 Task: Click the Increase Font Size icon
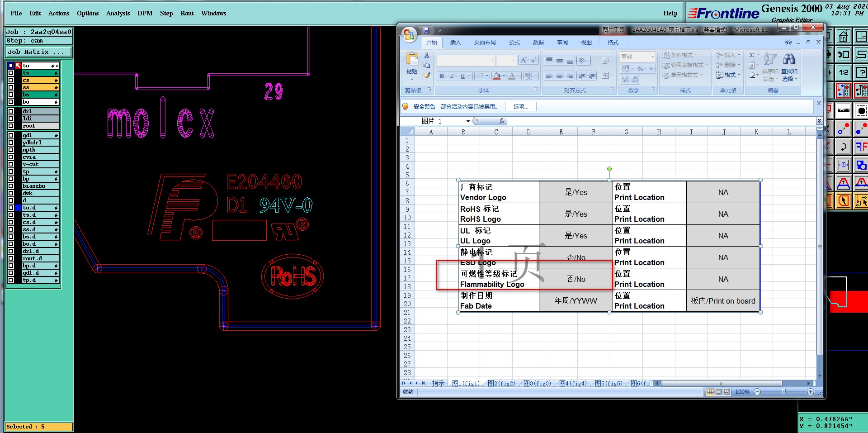(523, 60)
